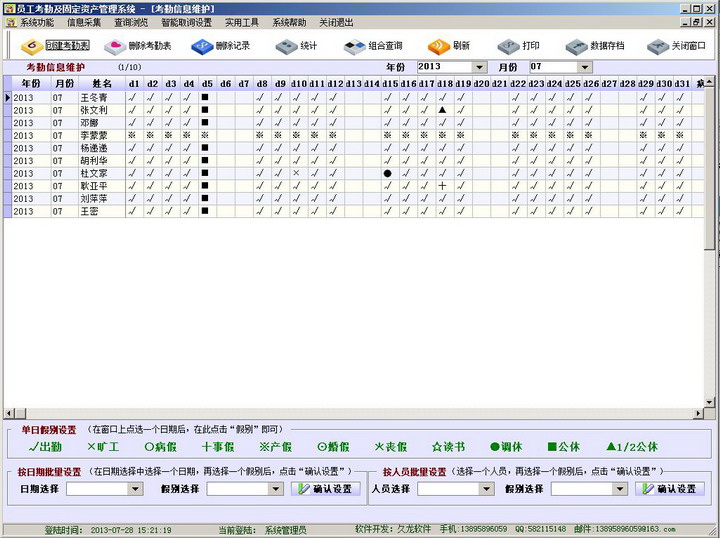This screenshot has width=720, height=538.
Task: Click the black square in 王密's d5 cell
Action: click(x=205, y=211)
